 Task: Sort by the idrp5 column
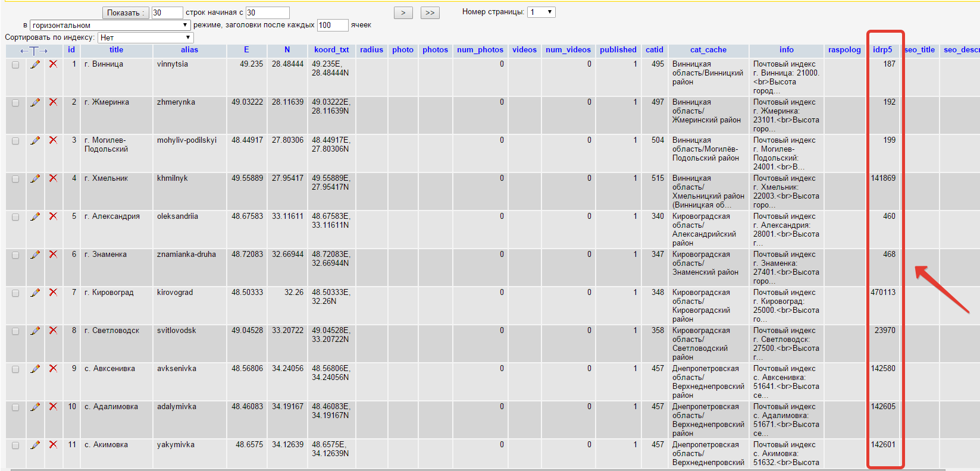pos(882,50)
